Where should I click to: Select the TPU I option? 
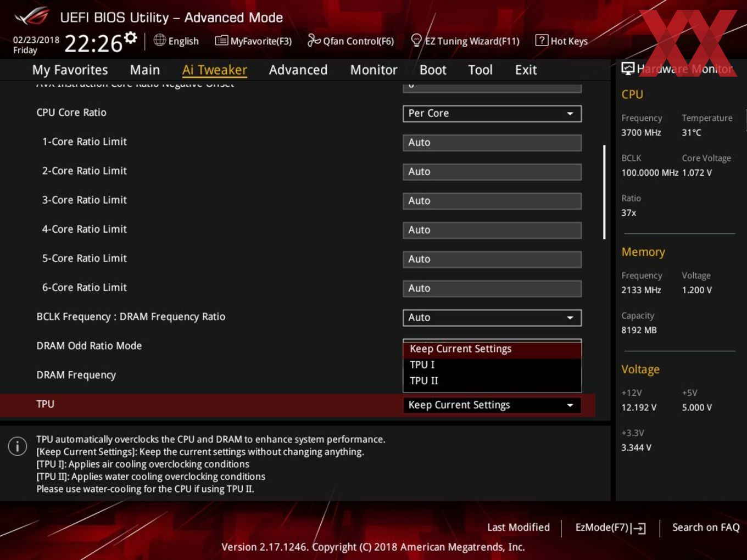click(492, 365)
